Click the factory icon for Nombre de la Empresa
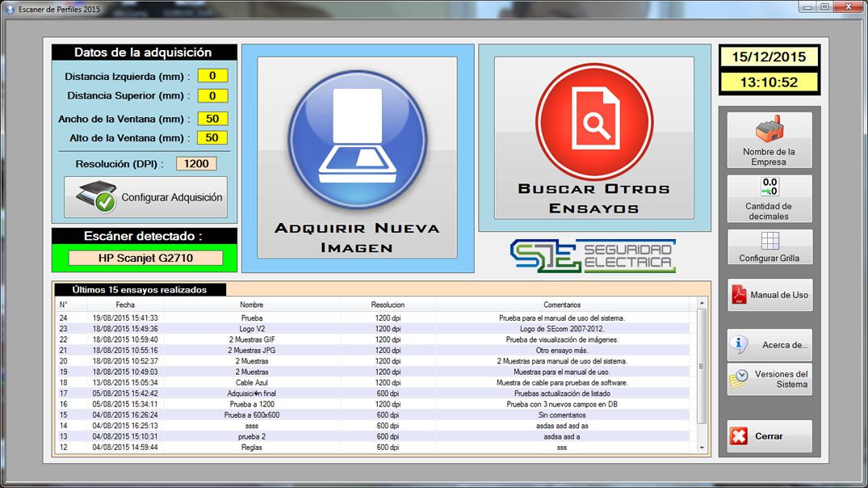The image size is (868, 488). click(x=769, y=130)
